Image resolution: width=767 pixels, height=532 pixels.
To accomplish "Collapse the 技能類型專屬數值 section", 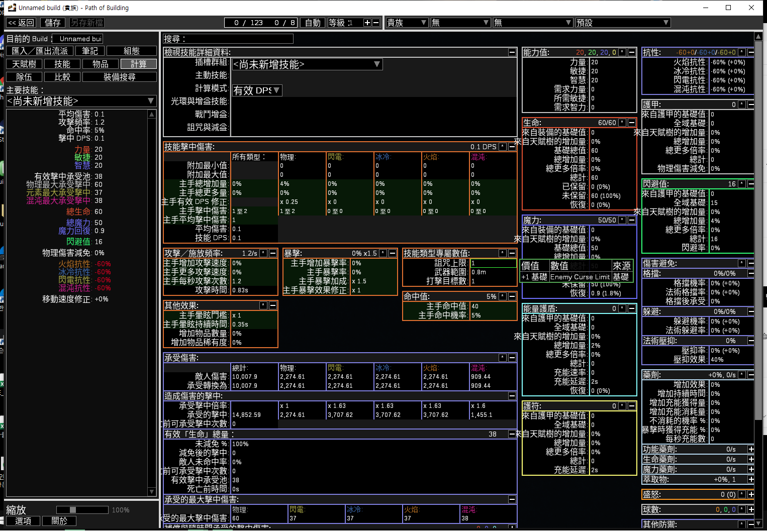I will pyautogui.click(x=512, y=253).
